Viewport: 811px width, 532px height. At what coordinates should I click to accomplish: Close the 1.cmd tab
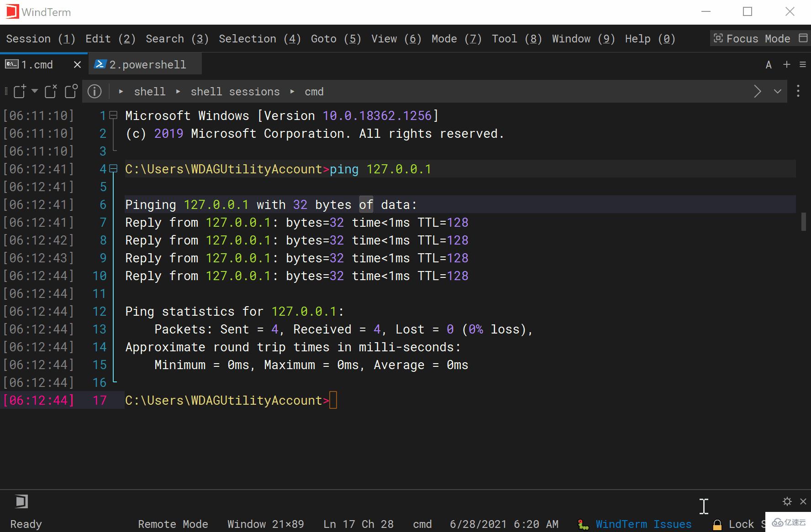coord(77,65)
